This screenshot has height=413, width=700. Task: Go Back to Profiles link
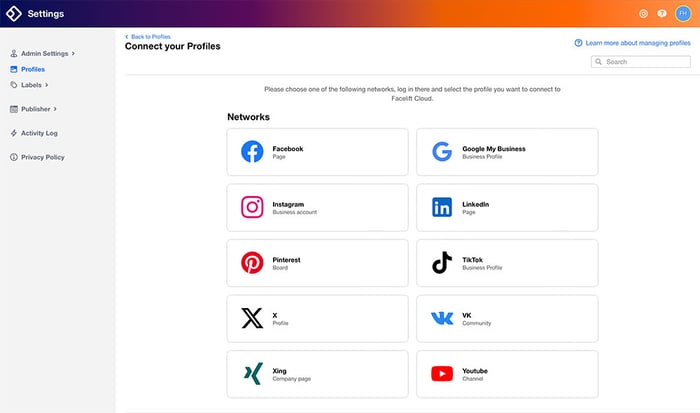[x=151, y=37]
